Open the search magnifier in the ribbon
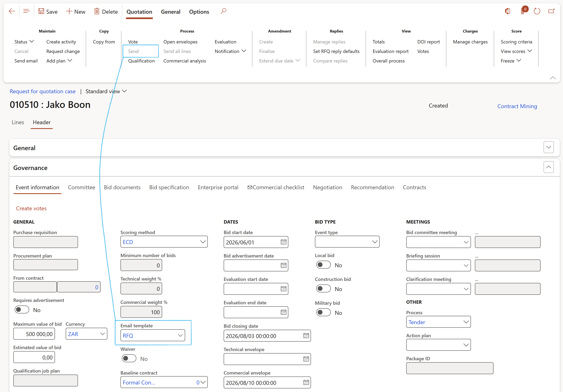This screenshot has height=392, width=563. pyautogui.click(x=223, y=11)
